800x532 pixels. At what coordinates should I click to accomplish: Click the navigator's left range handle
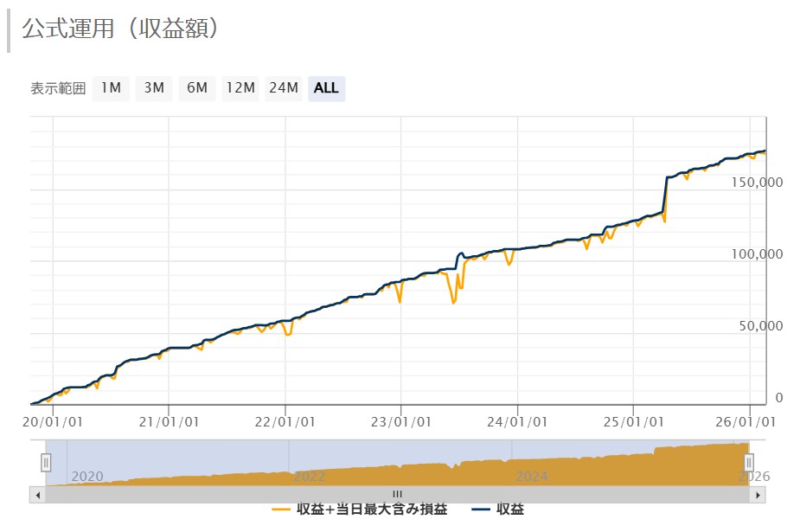tap(46, 463)
